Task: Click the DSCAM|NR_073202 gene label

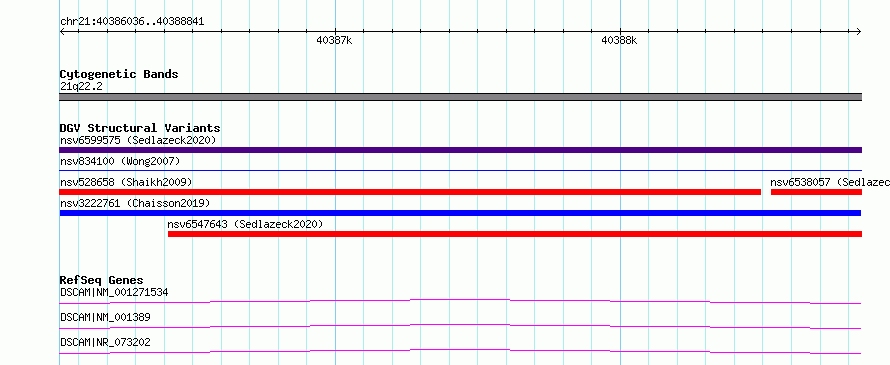Action: tap(105, 342)
